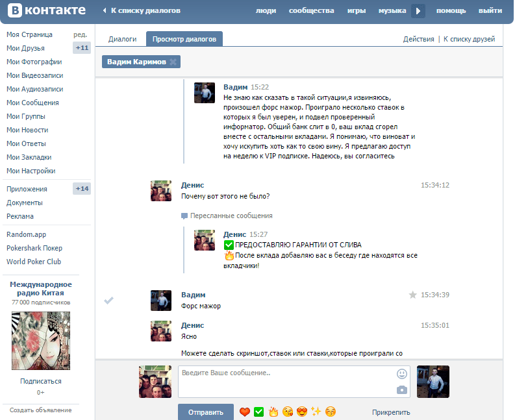Open Мои Сообщения in sidebar

point(32,103)
